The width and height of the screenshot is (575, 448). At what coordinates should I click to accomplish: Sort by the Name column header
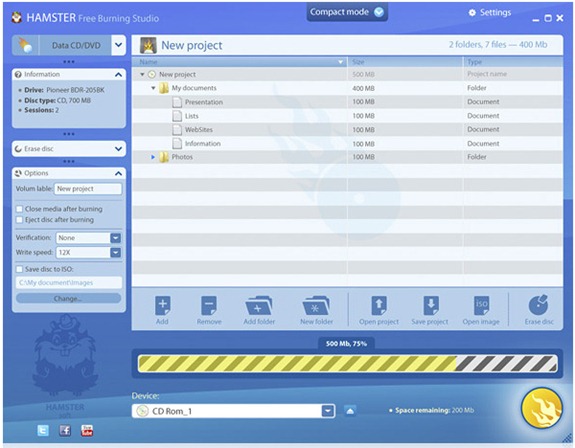[x=239, y=62]
